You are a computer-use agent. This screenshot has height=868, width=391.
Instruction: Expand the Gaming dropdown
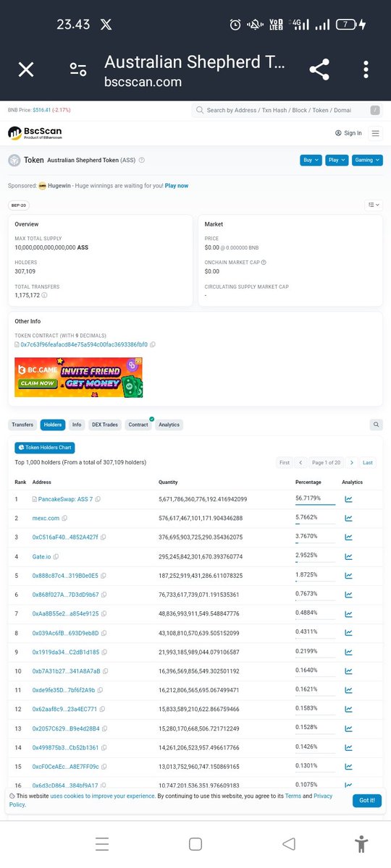(367, 161)
